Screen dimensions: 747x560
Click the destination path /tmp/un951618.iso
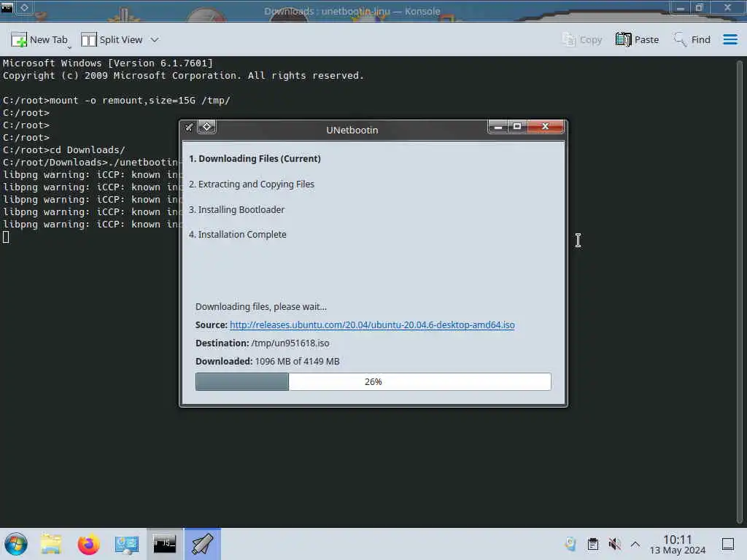[x=290, y=343]
